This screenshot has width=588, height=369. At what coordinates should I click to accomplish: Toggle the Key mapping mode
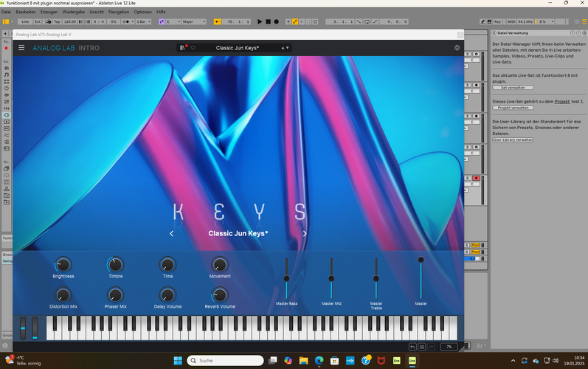pos(498,21)
